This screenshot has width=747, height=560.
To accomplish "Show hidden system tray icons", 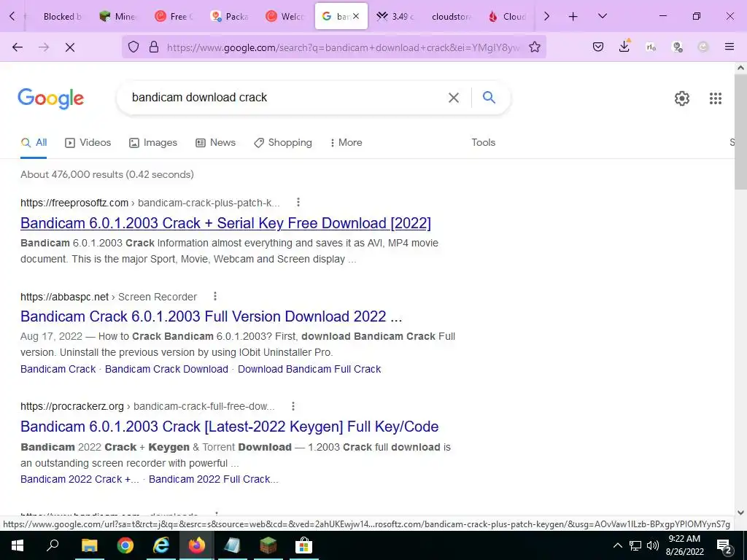I will pos(617,545).
